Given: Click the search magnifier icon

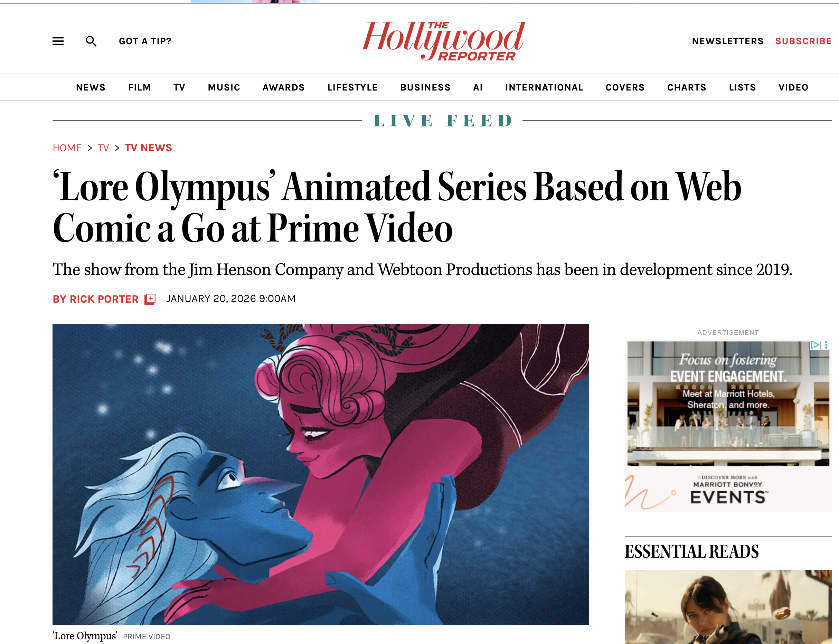Looking at the screenshot, I should 91,41.
